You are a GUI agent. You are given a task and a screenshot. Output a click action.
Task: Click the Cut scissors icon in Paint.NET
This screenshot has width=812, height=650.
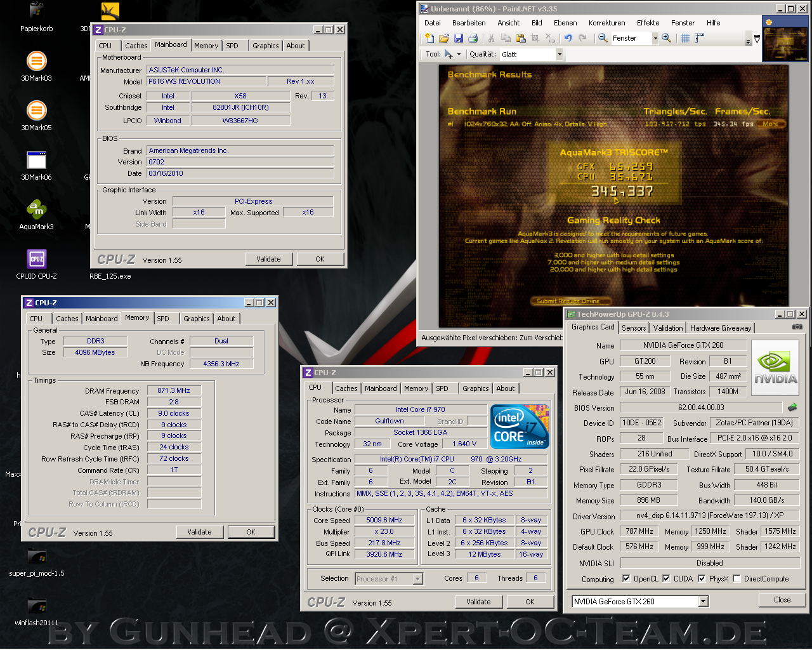[491, 38]
